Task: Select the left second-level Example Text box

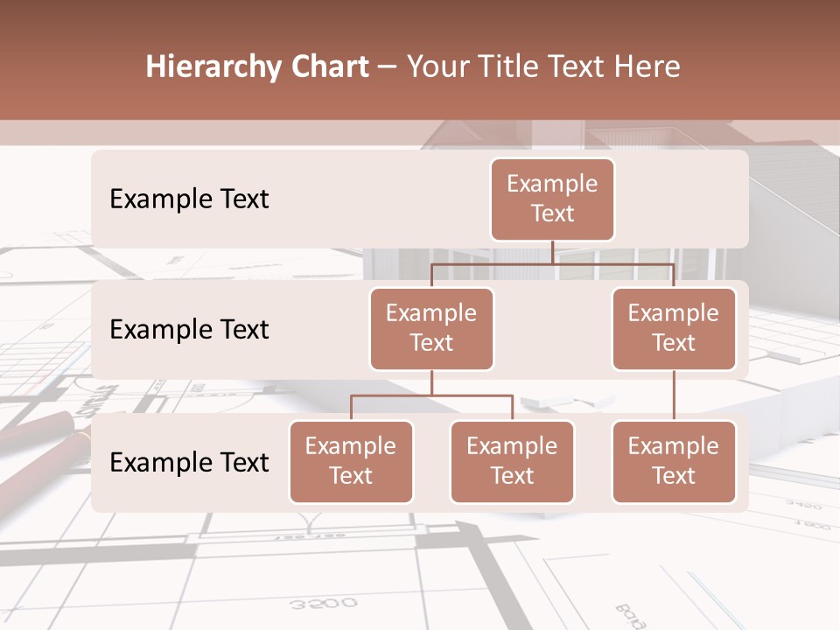Action: (x=431, y=329)
